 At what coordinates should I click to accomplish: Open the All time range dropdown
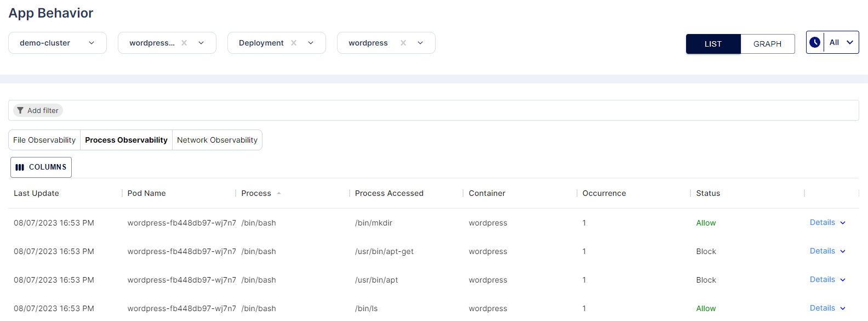point(842,42)
